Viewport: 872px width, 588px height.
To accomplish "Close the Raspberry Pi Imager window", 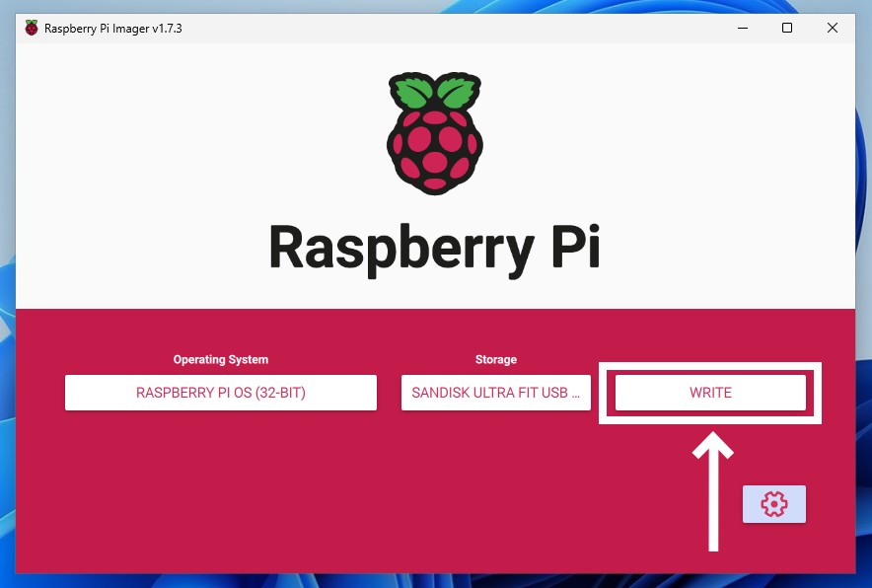I will point(832,28).
